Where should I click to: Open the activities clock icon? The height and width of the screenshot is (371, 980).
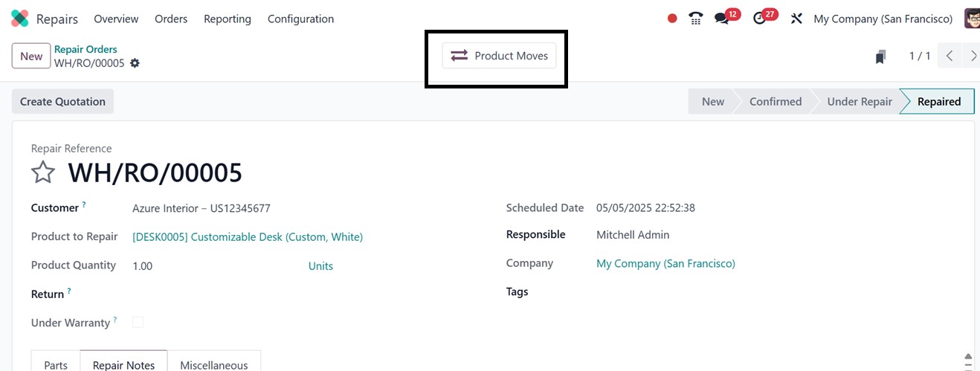(759, 19)
